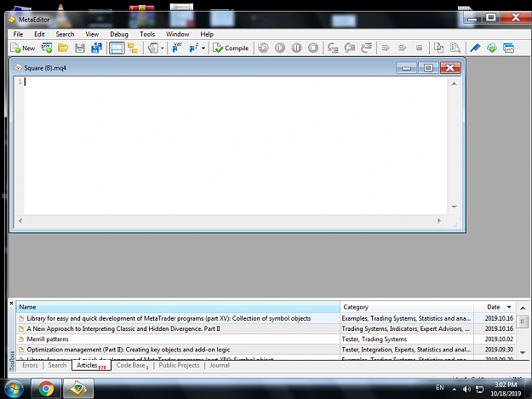This screenshot has width=532, height=399.
Task: Open the Help menu
Action: (x=207, y=34)
